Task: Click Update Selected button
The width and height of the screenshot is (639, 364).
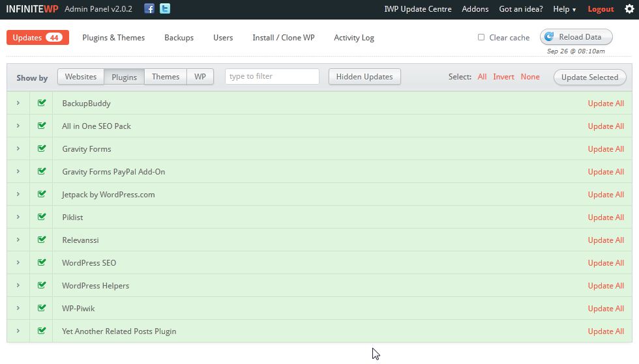Action: click(x=589, y=77)
